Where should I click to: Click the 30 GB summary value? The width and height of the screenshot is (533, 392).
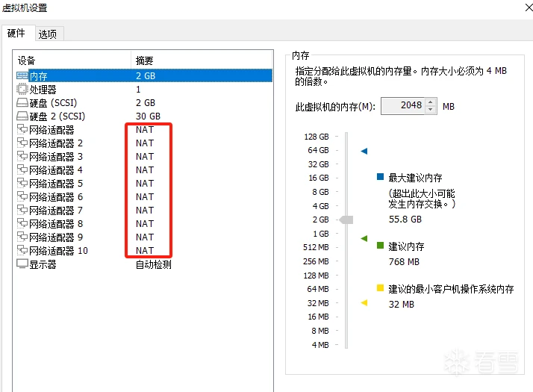(148, 116)
